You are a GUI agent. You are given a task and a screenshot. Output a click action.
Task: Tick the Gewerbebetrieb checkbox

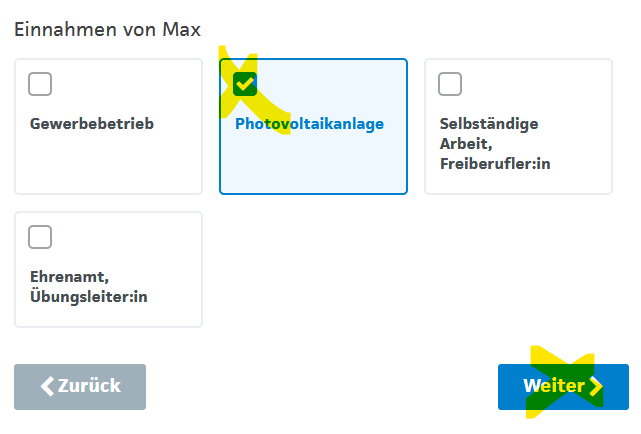coord(40,84)
